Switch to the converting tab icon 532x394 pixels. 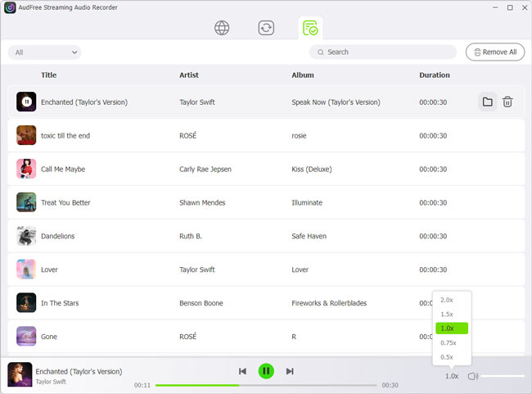[x=266, y=28]
